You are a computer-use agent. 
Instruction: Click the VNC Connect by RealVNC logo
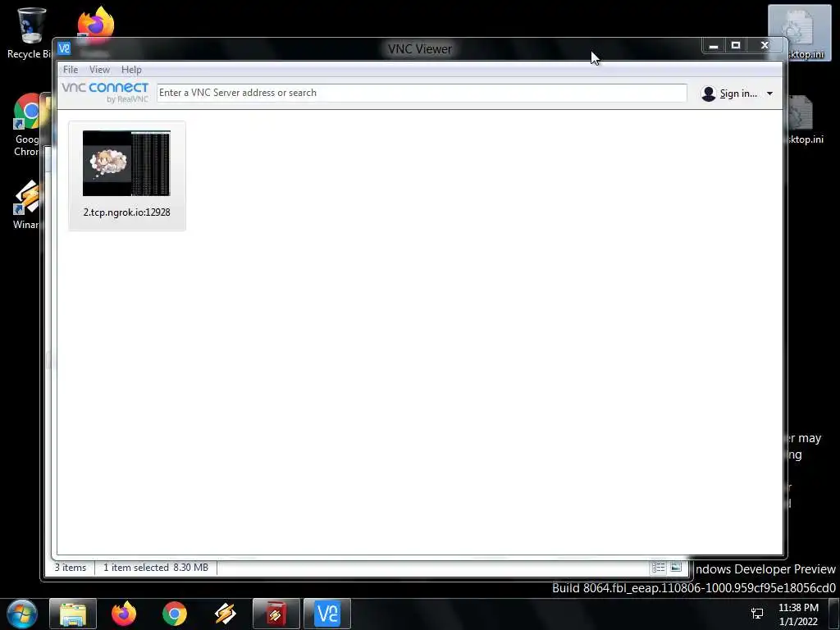pyautogui.click(x=105, y=92)
